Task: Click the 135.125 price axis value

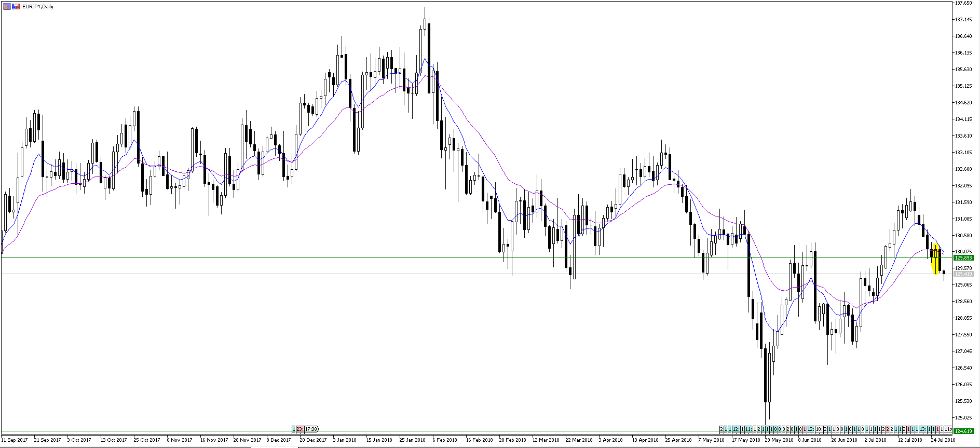Action: click(x=963, y=86)
